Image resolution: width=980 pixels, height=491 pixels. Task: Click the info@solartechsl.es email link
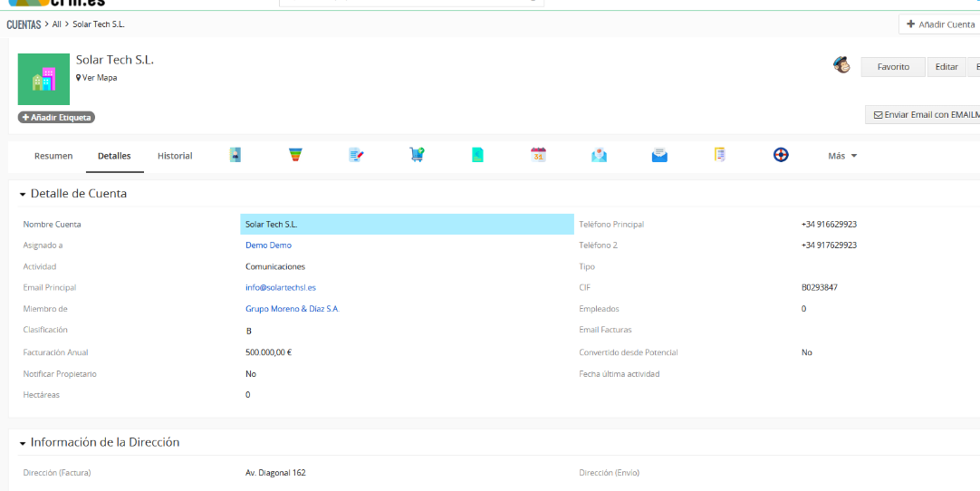pos(281,287)
